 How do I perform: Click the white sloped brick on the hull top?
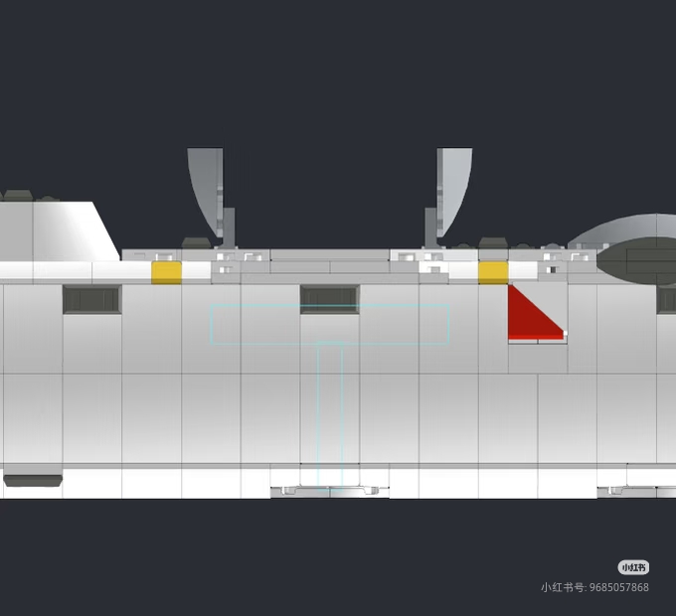[75, 231]
